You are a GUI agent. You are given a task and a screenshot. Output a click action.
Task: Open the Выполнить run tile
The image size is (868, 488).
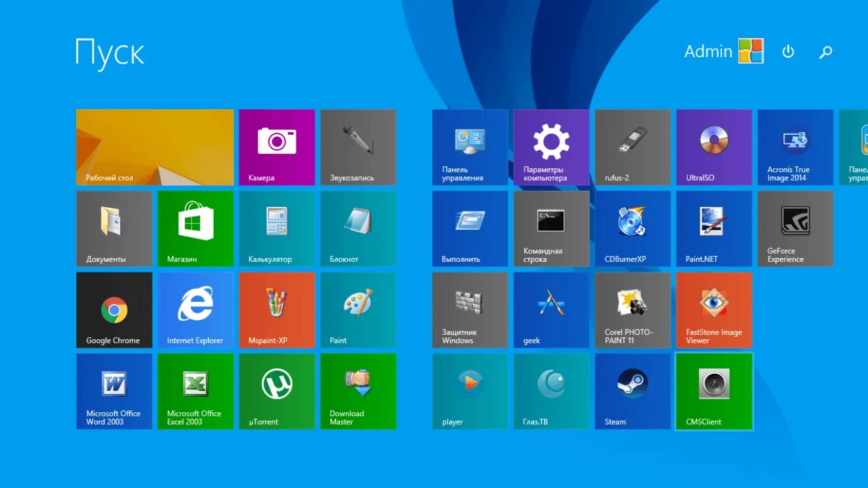point(470,229)
